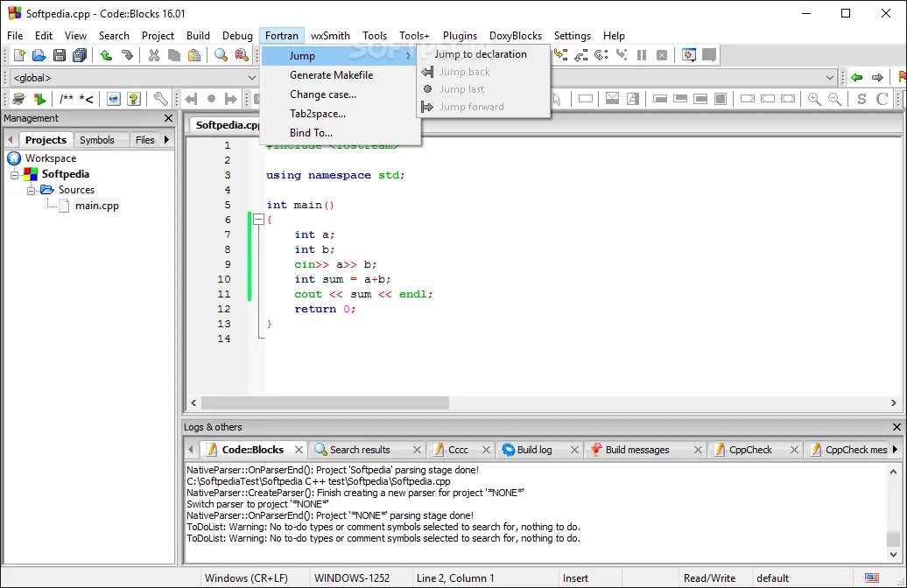Click the Zoom in magnifier in NassiShneiderman toolbar
Image resolution: width=907 pixels, height=588 pixels.
tap(814, 99)
